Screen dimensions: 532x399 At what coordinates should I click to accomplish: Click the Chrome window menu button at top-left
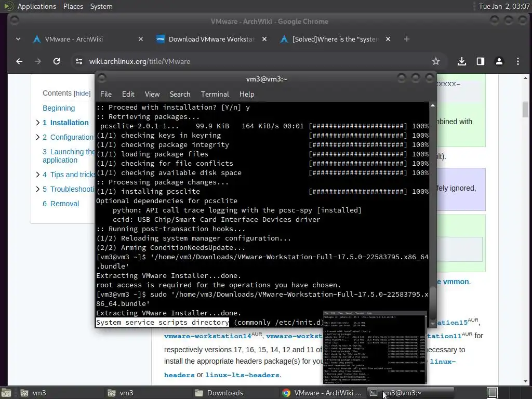point(14,21)
